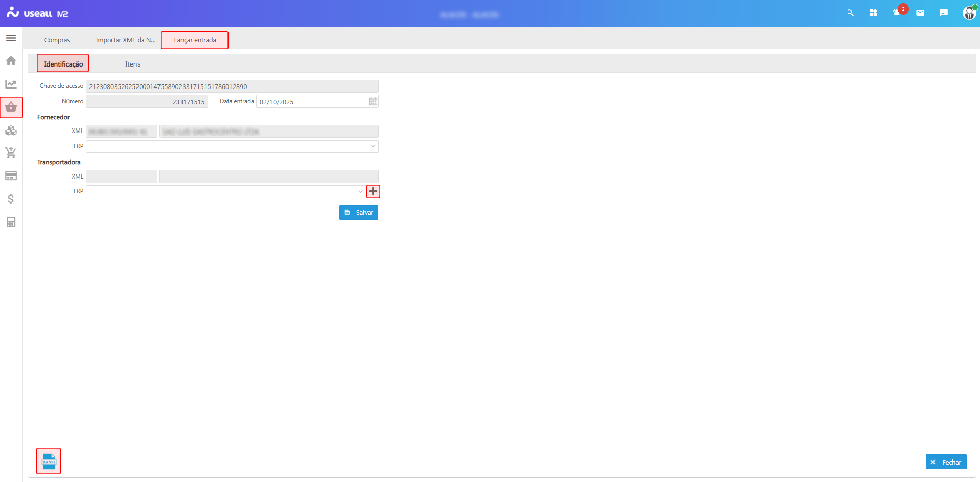Switch to Importar XML tab

coord(125,40)
